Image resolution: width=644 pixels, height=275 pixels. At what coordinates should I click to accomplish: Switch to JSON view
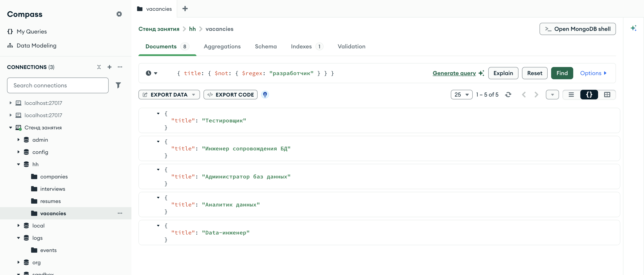click(589, 95)
